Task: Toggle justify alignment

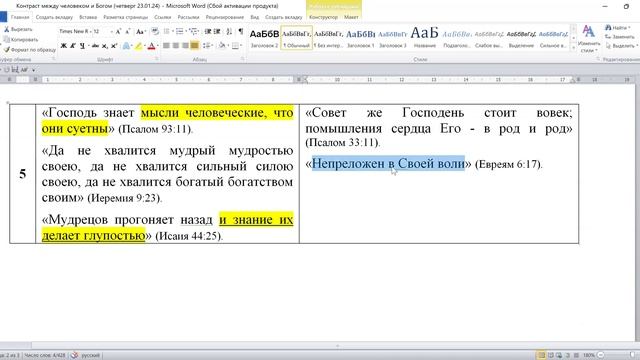Action: pos(195,46)
